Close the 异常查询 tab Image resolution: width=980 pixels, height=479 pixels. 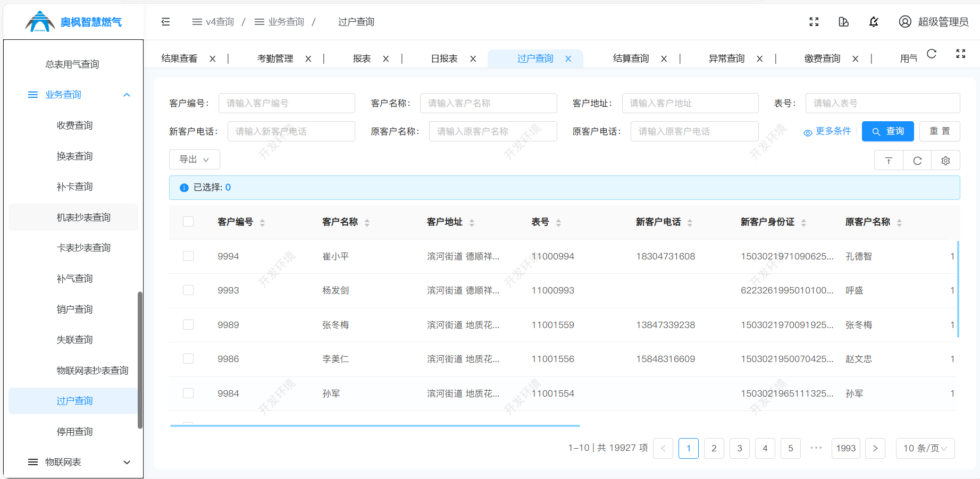click(759, 59)
